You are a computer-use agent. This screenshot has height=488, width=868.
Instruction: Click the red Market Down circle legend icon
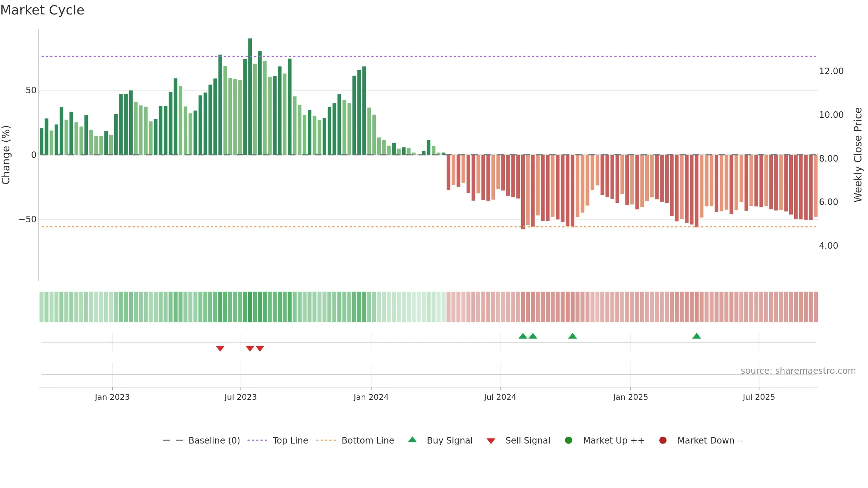pos(663,440)
